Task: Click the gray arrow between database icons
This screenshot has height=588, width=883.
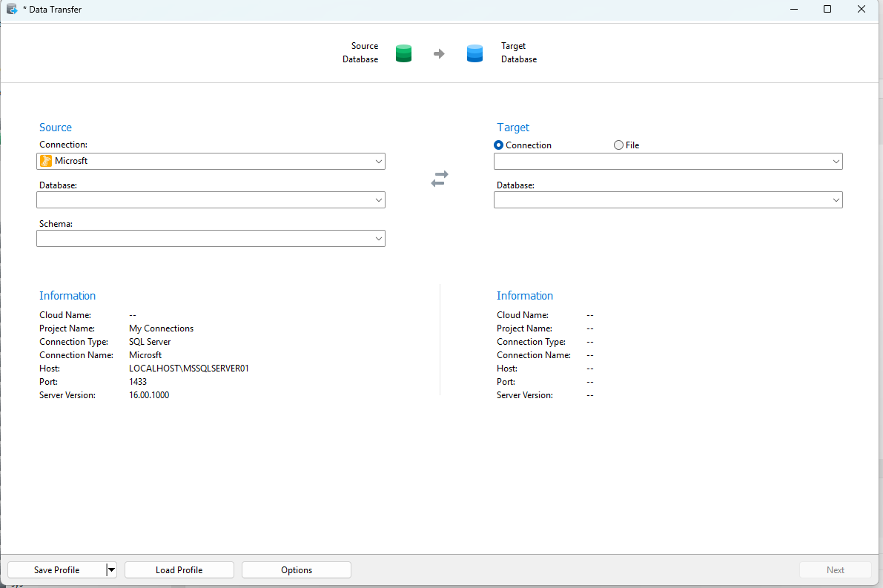Action: (x=439, y=53)
